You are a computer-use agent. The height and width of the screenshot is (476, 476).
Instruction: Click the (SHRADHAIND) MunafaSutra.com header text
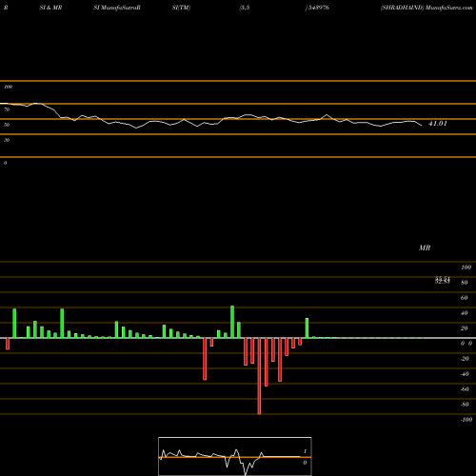[426, 8]
